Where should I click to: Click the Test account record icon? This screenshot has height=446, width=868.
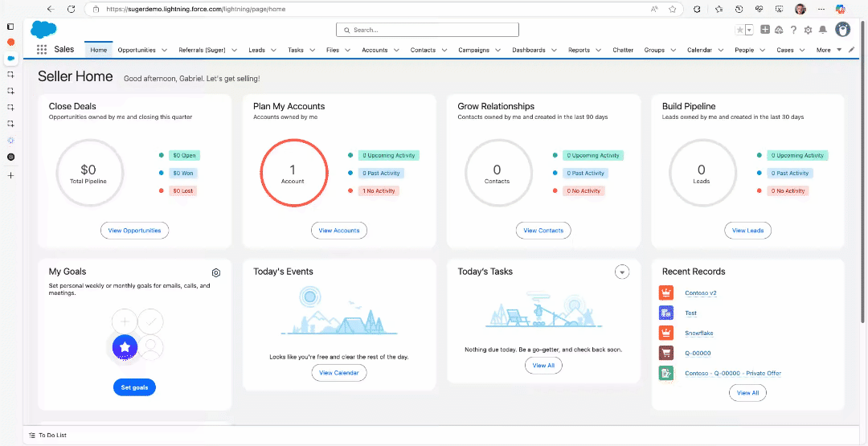(x=666, y=313)
